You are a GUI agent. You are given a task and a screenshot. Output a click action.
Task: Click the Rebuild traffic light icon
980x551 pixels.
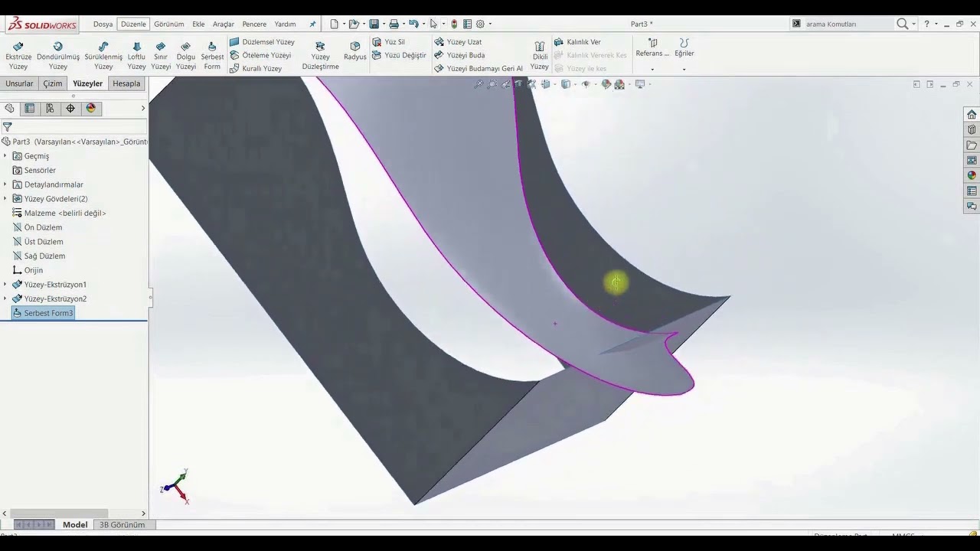coord(454,24)
